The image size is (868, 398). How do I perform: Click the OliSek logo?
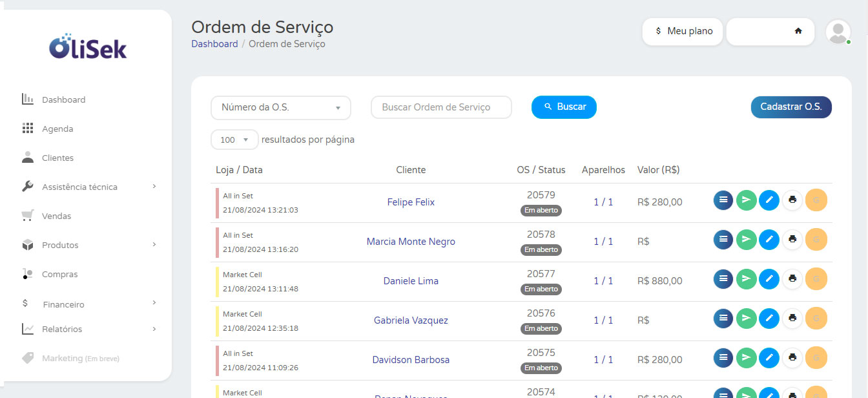pyautogui.click(x=88, y=47)
